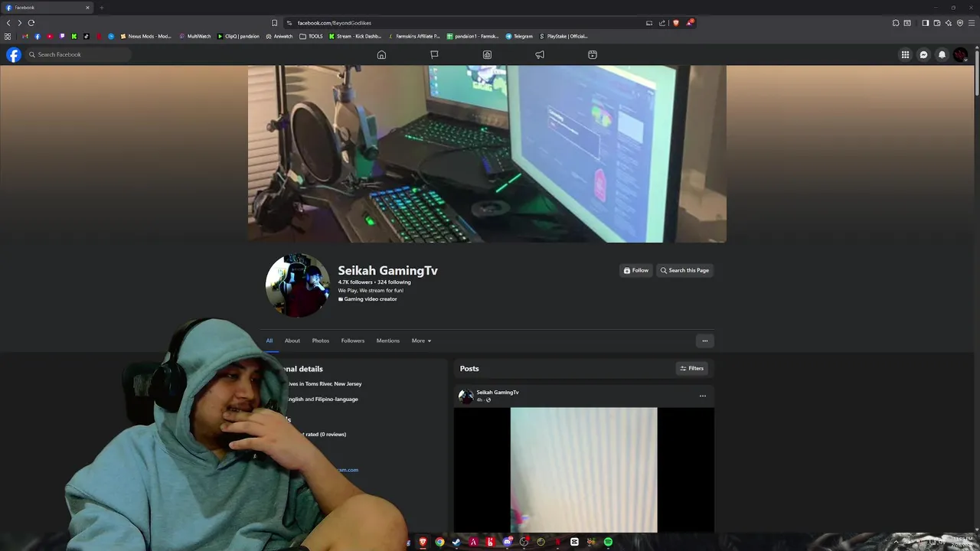This screenshot has width=980, height=551.
Task: Open the Facebook Reels video icon
Action: pos(593,54)
